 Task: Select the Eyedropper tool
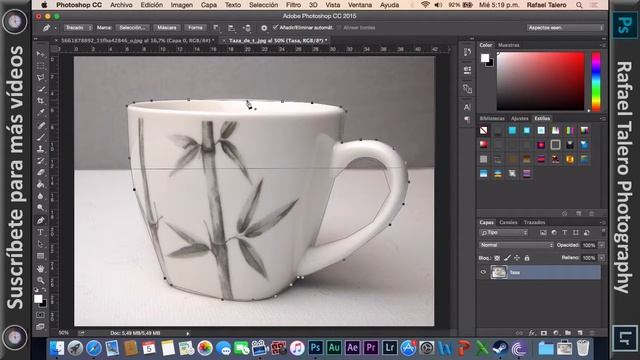pyautogui.click(x=40, y=112)
